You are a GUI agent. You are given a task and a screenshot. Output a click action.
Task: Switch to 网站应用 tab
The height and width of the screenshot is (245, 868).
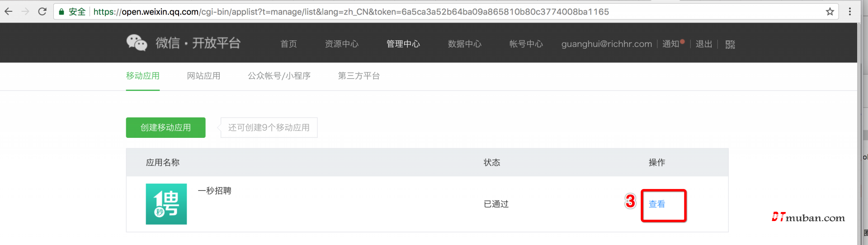click(203, 76)
